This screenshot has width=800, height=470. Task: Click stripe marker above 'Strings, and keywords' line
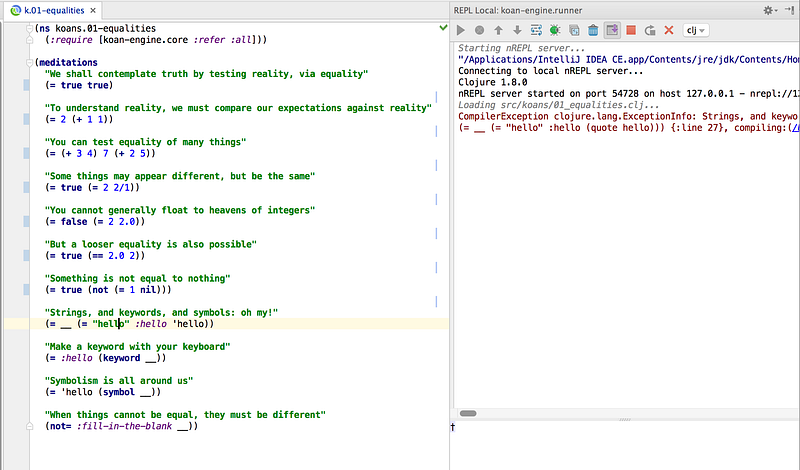436,302
